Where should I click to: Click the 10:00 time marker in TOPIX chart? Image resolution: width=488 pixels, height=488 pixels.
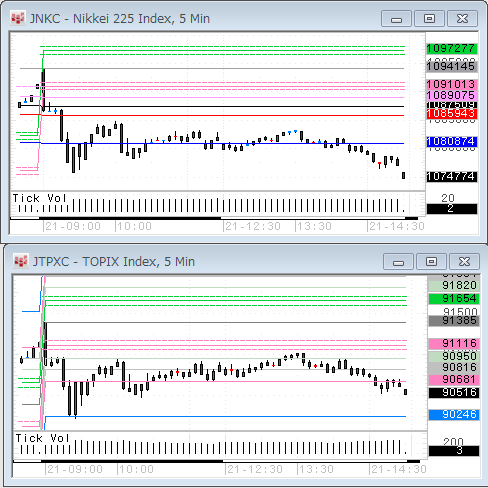(x=136, y=469)
